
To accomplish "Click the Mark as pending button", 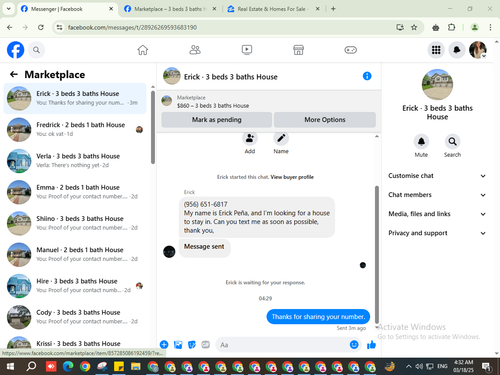I will (217, 120).
